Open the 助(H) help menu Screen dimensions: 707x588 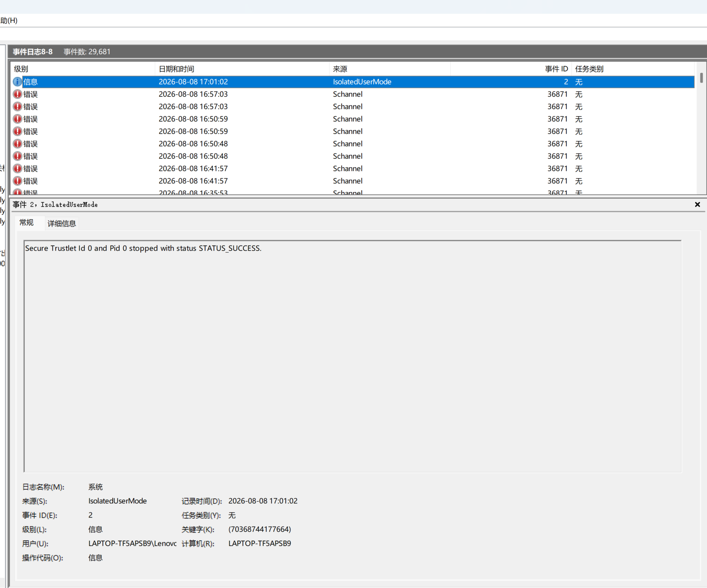pos(9,20)
